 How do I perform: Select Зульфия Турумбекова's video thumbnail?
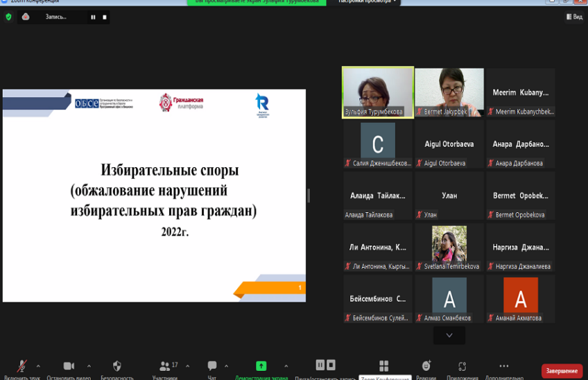(378, 92)
